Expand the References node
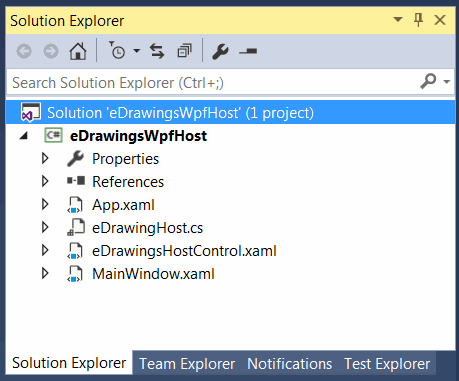Screen dimensions: 459x381 [x=45, y=181]
